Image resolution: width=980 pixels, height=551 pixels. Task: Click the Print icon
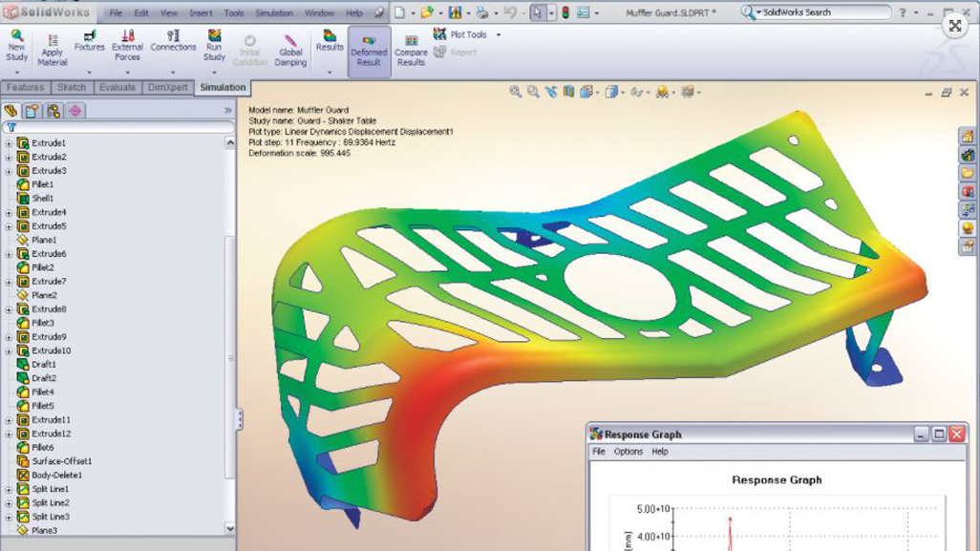click(x=481, y=11)
